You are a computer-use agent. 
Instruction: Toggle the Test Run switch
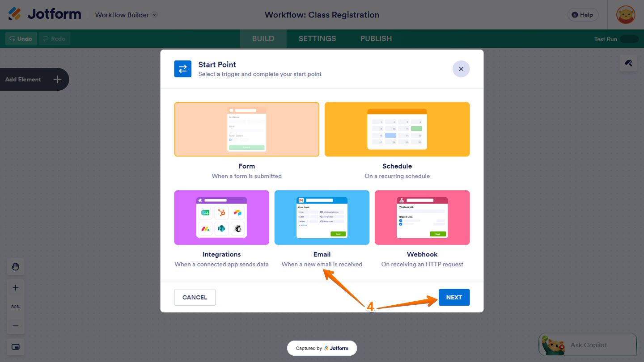pos(629,39)
